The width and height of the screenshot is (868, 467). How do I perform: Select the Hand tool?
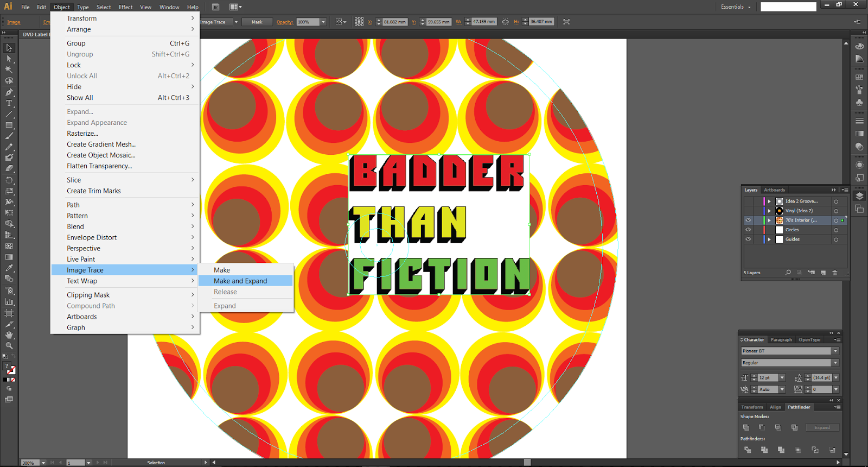pyautogui.click(x=9, y=335)
